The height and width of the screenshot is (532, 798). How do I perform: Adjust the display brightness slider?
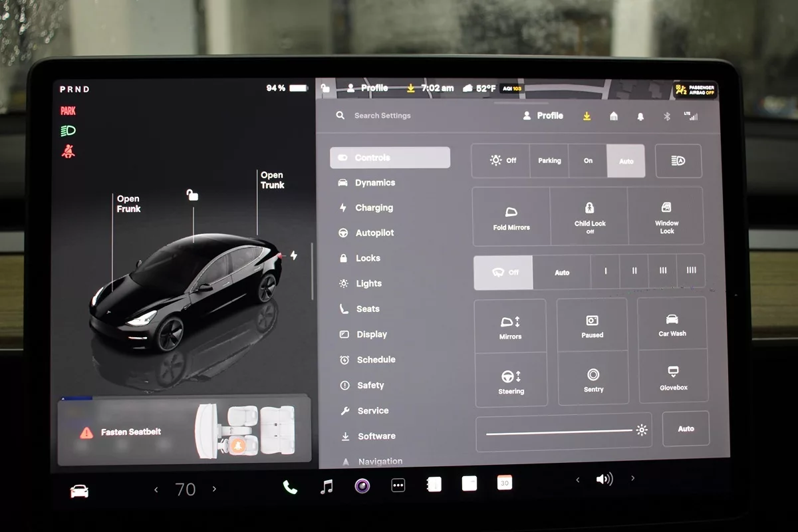tap(559, 432)
